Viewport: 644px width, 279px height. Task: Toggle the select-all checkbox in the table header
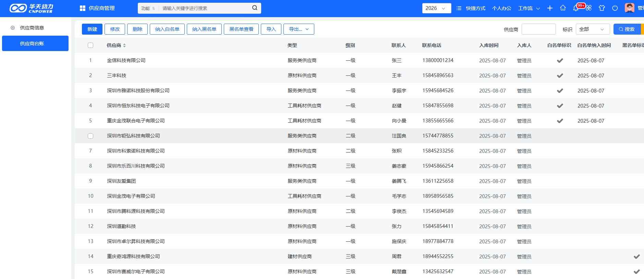(x=90, y=45)
